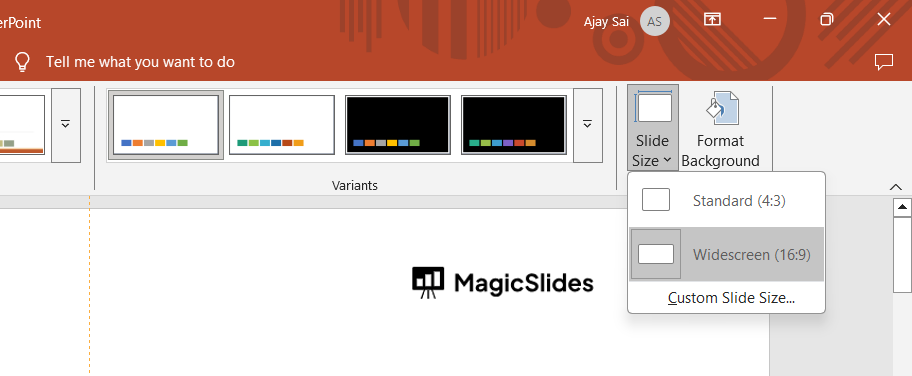Open the Slide Size dropdown button
912x376 pixels.
coord(652,127)
